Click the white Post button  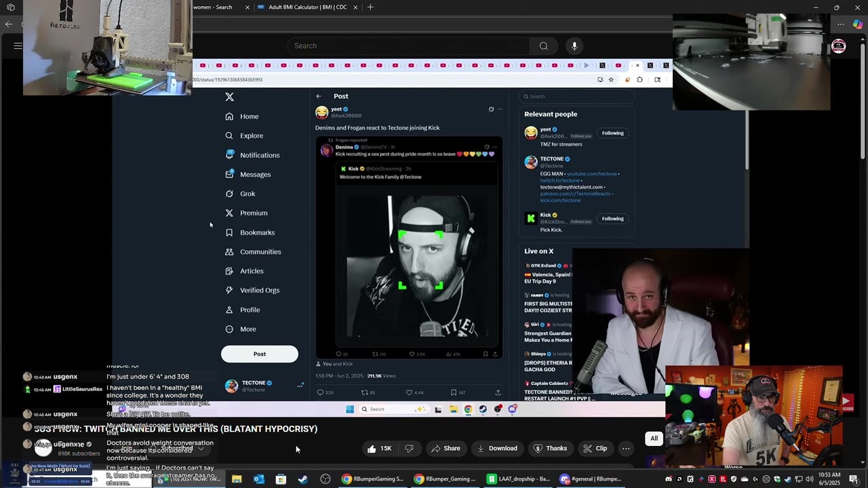[260, 354]
